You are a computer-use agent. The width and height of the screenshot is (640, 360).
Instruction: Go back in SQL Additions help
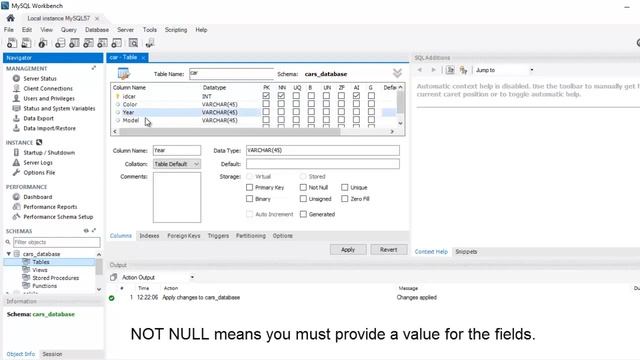tap(420, 70)
